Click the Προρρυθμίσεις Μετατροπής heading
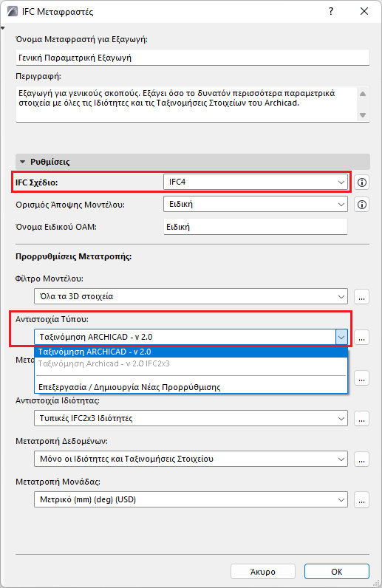The image size is (382, 588). coord(74,257)
